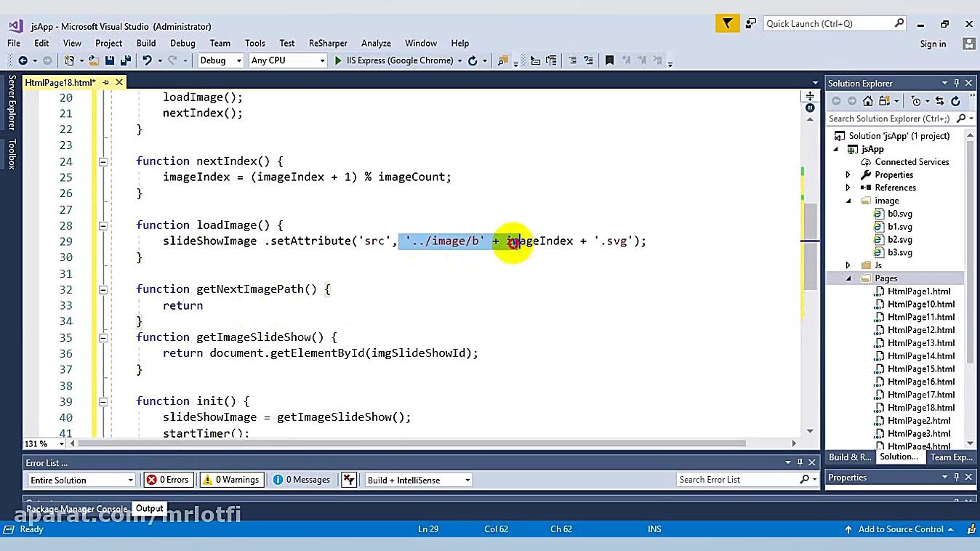This screenshot has width=980, height=551.
Task: Open b2.svg in Solution Explorer
Action: [x=899, y=240]
